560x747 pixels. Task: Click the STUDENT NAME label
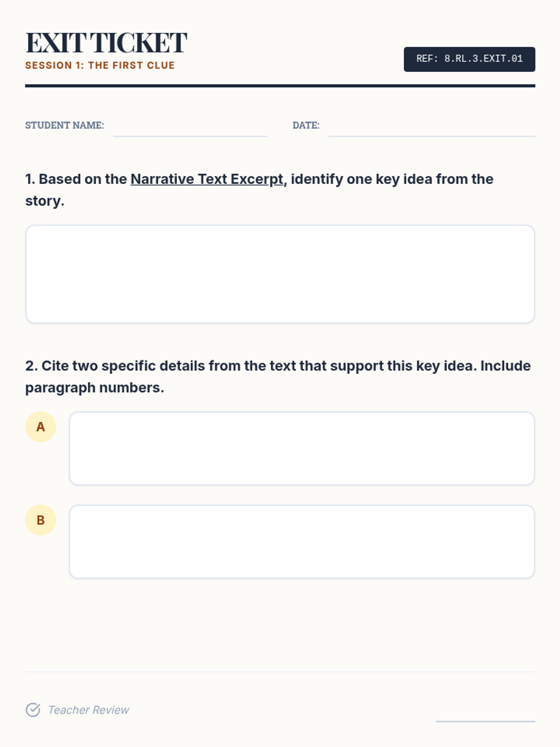click(x=64, y=125)
